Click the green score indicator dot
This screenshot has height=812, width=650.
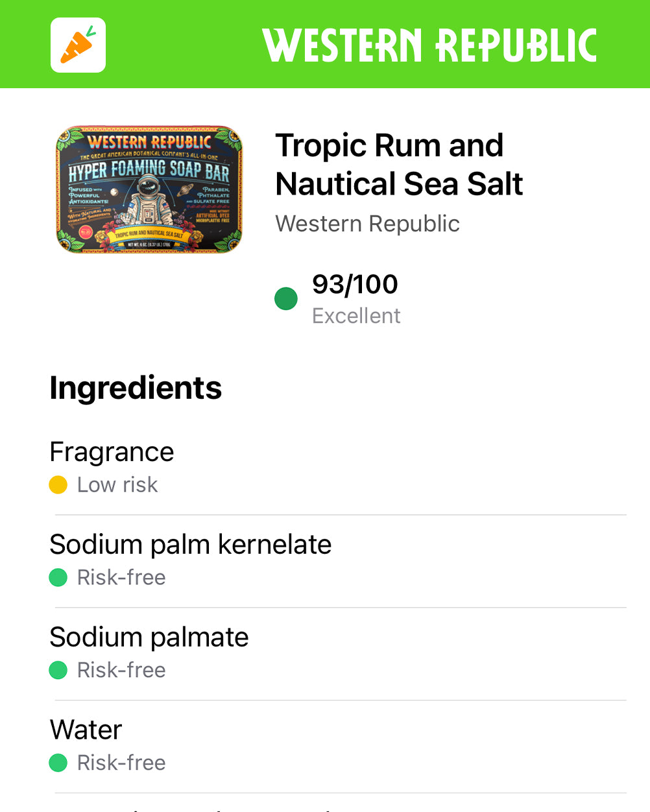(x=286, y=299)
